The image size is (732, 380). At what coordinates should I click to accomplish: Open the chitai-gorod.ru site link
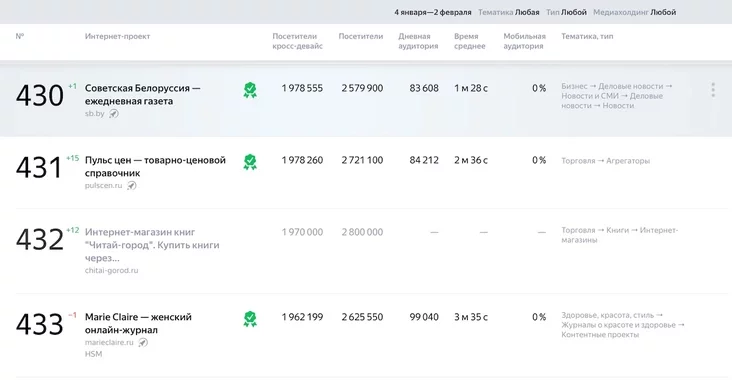pos(112,270)
